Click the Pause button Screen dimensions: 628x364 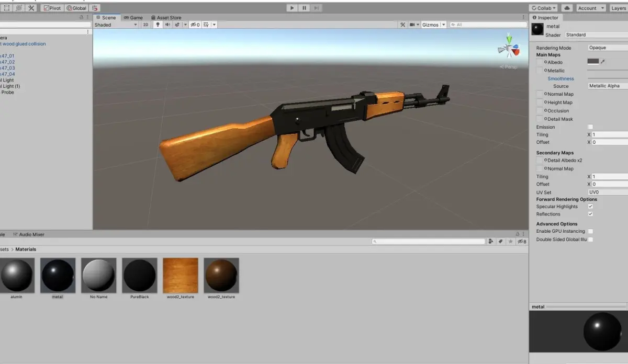click(x=304, y=8)
